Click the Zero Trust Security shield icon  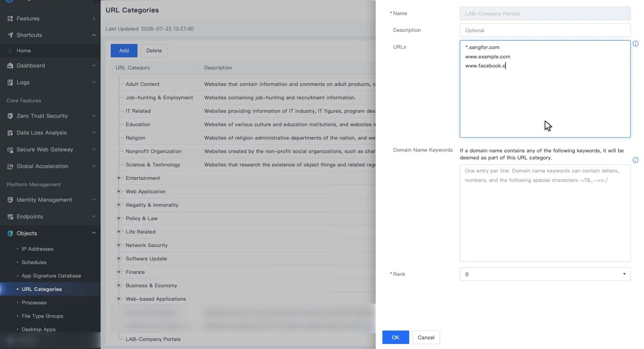(x=10, y=116)
